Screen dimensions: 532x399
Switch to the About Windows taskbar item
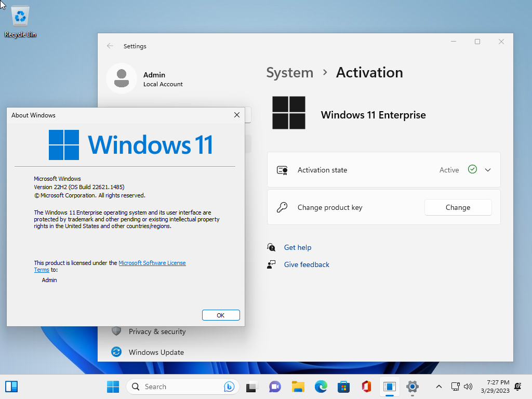tap(390, 387)
